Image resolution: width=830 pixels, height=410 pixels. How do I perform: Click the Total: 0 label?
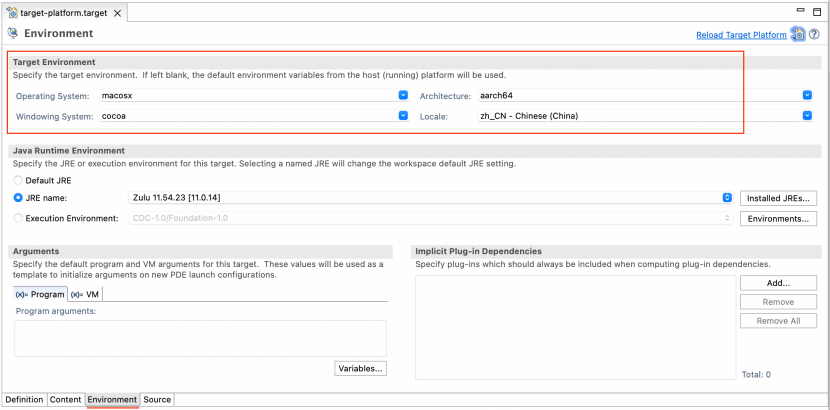click(756, 375)
